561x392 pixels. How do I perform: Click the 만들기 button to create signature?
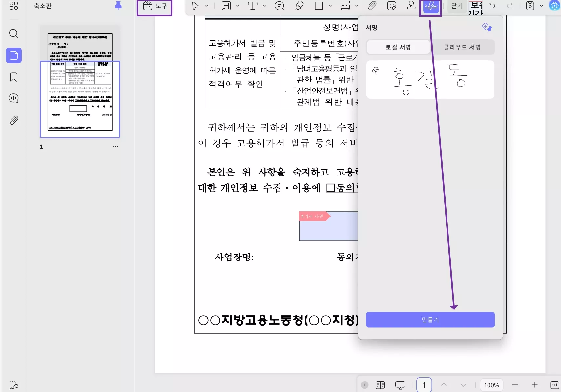tap(430, 320)
